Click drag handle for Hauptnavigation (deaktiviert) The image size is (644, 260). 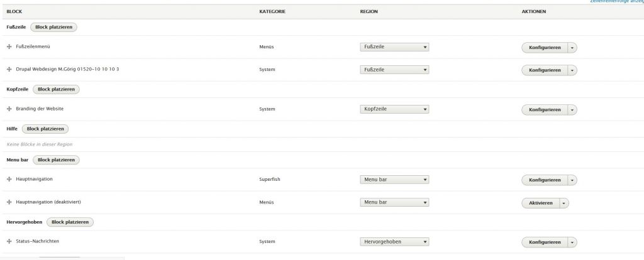point(9,202)
